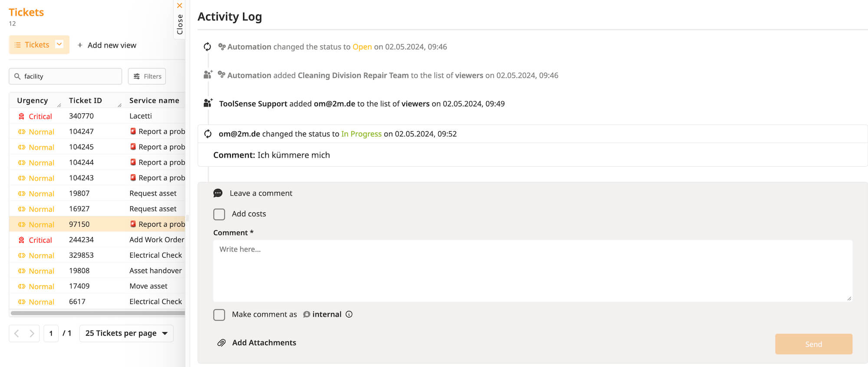Image resolution: width=868 pixels, height=367 pixels.
Task: Toggle Make comment as internal checkbox
Action: coord(219,315)
